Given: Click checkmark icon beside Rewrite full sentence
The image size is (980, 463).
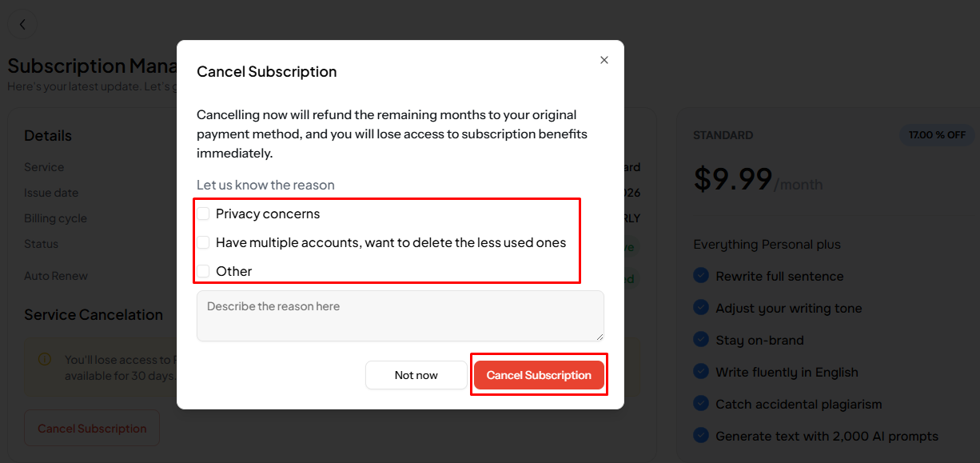Looking at the screenshot, I should tap(701, 276).
